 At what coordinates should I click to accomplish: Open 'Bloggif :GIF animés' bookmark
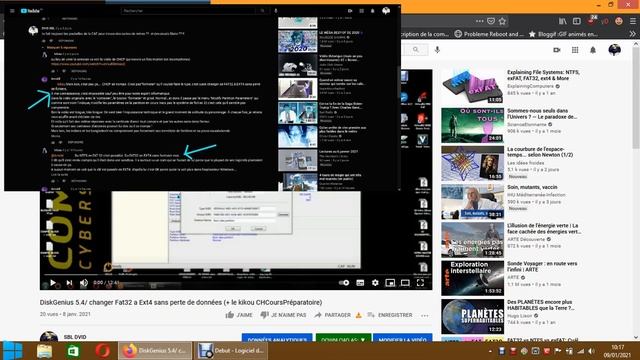pyautogui.click(x=563, y=34)
